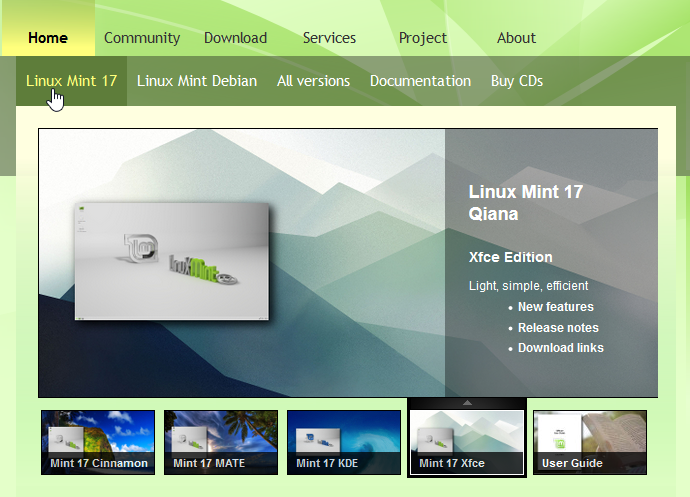Click the Mint 17 Xfce thumbnail
This screenshot has width=690, height=497.
coord(467,441)
